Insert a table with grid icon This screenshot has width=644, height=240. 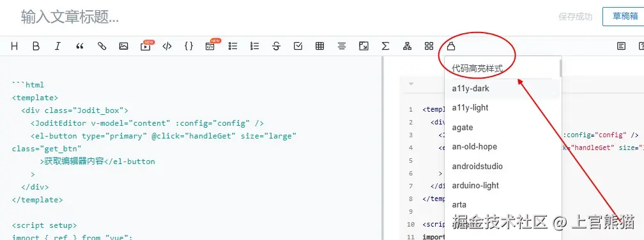[x=320, y=47]
